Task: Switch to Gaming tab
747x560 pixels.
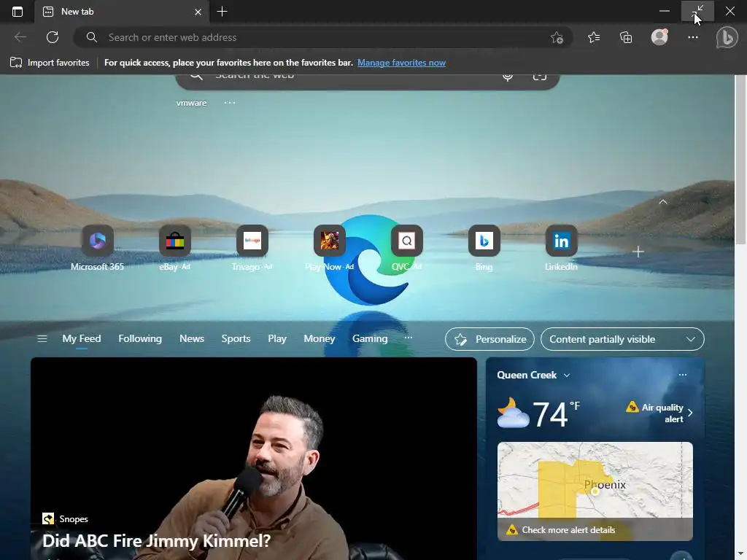Action: click(x=370, y=338)
